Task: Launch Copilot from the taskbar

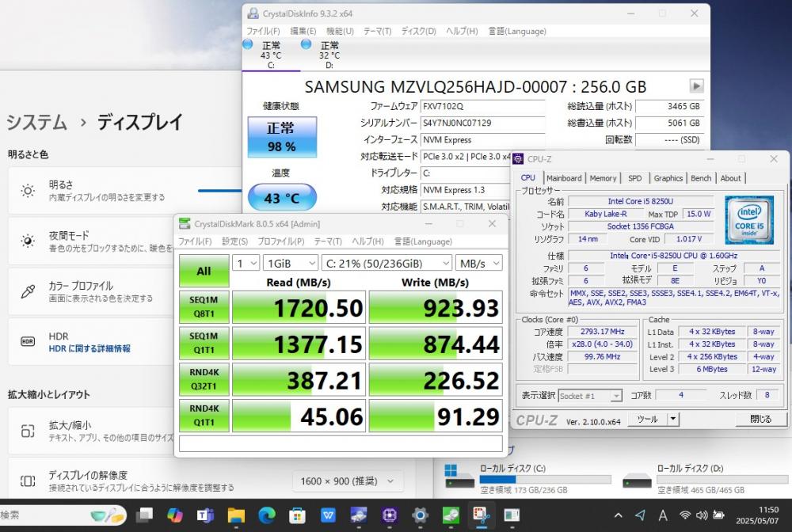Action: (x=175, y=515)
